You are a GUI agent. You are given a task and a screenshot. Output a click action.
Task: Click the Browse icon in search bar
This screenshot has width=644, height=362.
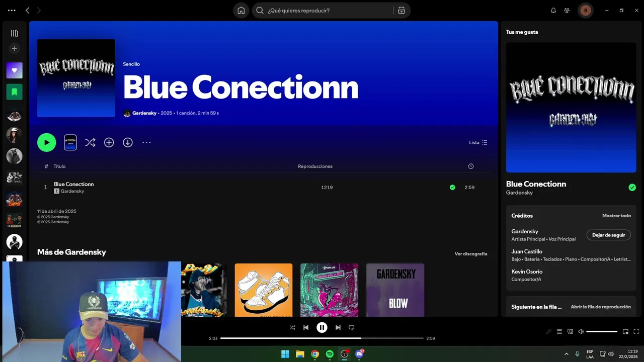pyautogui.click(x=401, y=10)
